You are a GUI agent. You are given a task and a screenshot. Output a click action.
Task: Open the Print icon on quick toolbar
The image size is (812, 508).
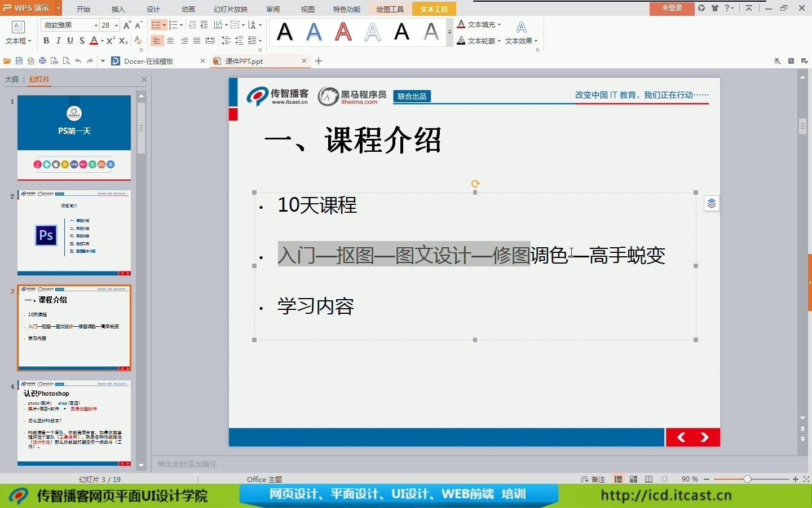pos(42,61)
